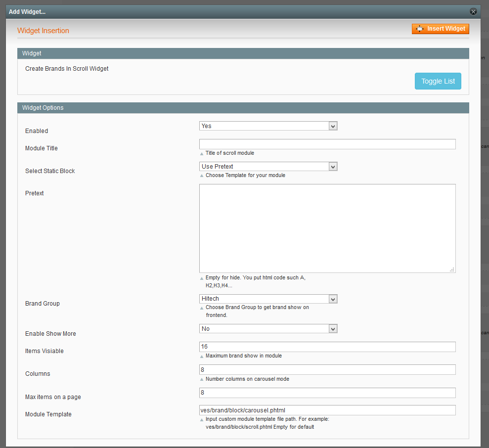Image resolution: width=489 pixels, height=448 pixels.
Task: Click hint arrow beside Number columns note
Action: pyautogui.click(x=202, y=379)
